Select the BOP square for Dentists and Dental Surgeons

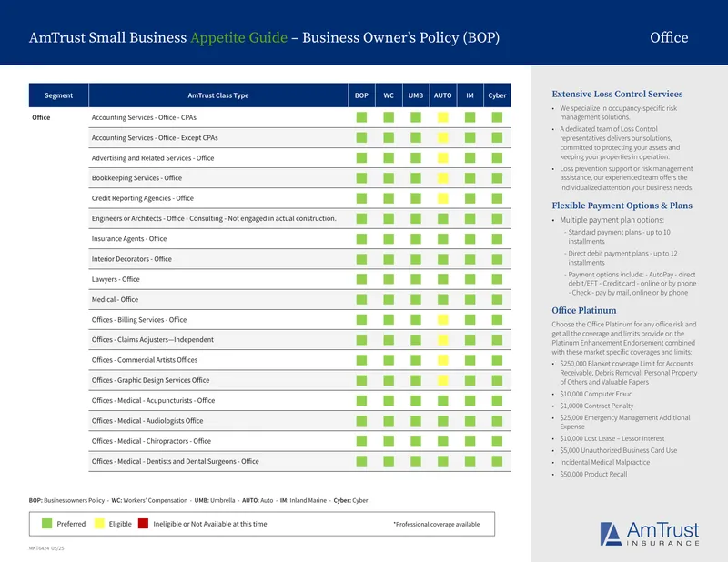click(361, 461)
